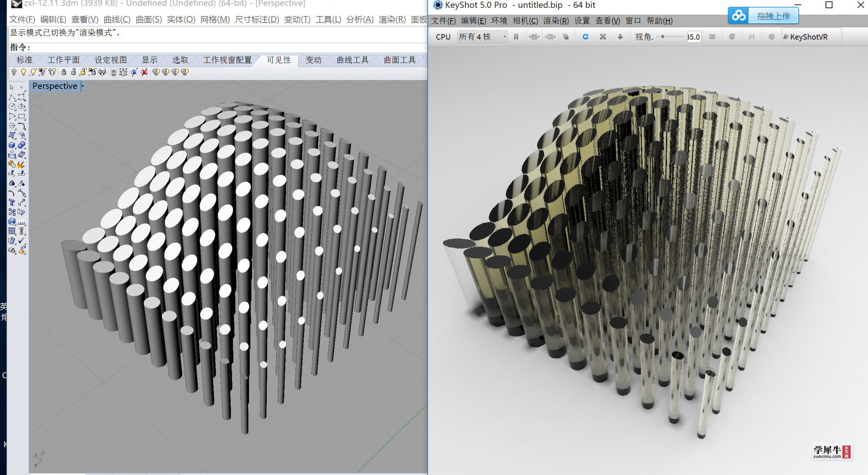Open Rhino 尺寸标注(D) menu
The image size is (868, 475).
(257, 20)
